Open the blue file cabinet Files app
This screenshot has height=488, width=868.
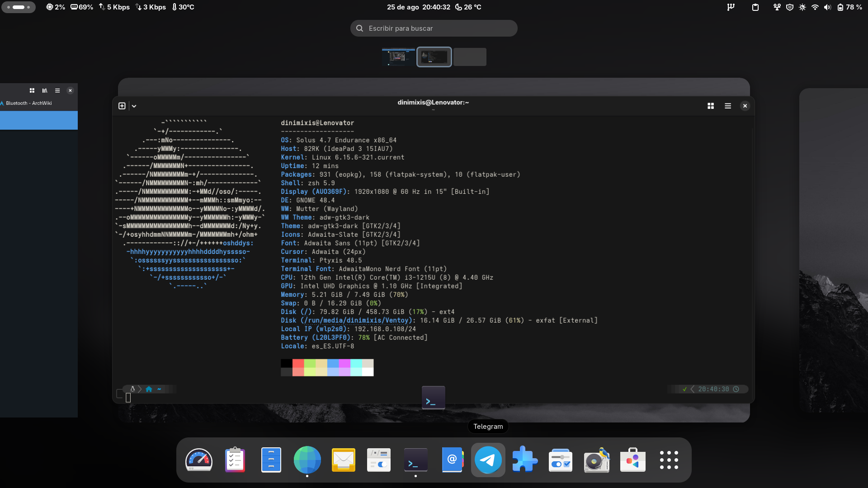click(271, 460)
